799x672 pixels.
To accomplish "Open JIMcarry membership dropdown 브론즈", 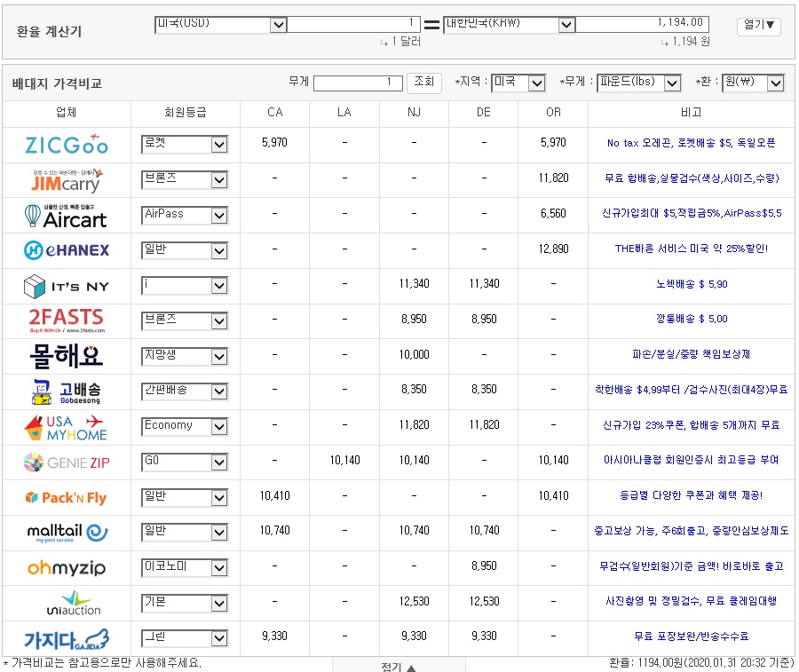I will [185, 180].
